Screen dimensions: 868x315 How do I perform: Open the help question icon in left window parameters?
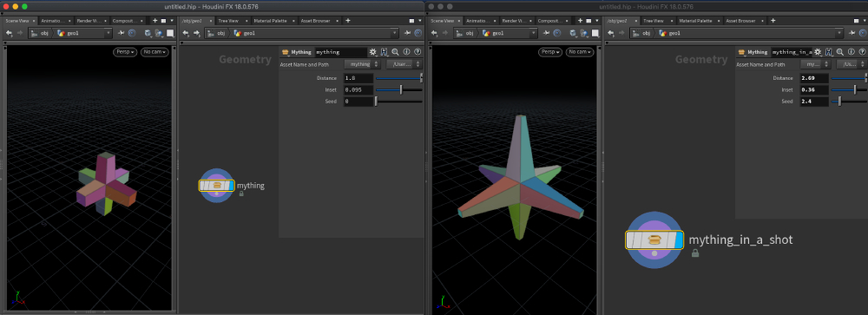[x=418, y=52]
